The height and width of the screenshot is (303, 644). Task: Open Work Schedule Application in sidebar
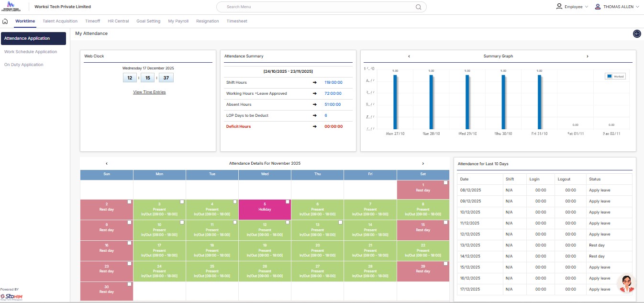pos(31,52)
